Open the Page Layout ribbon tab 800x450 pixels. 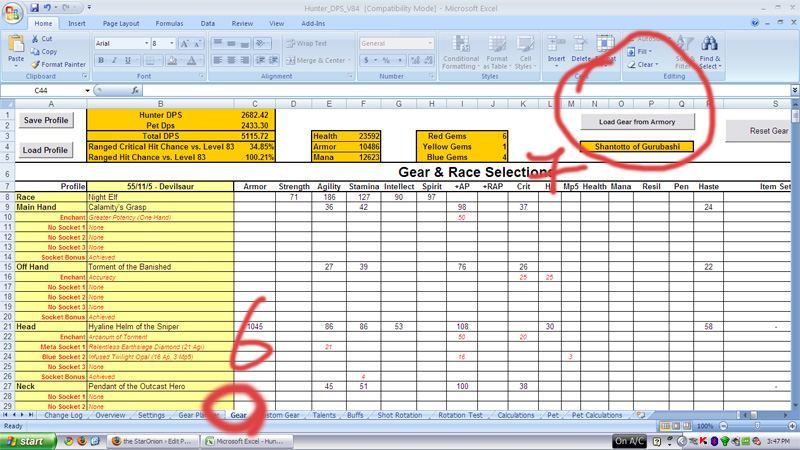pos(121,23)
